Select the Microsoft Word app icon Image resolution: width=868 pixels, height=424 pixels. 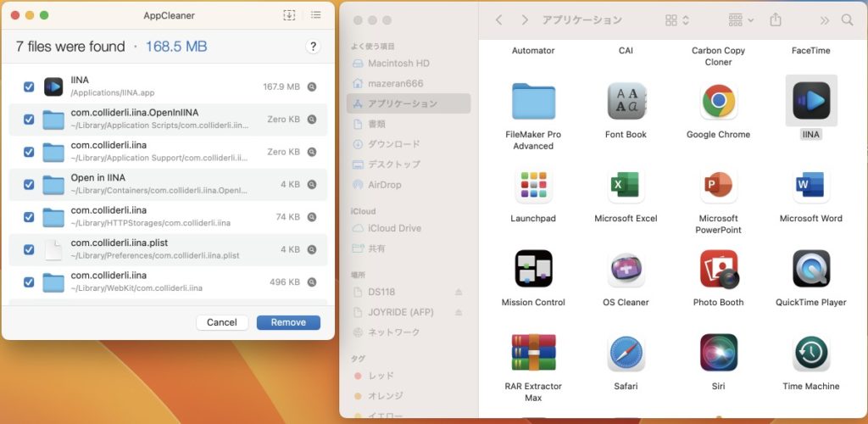coord(811,186)
